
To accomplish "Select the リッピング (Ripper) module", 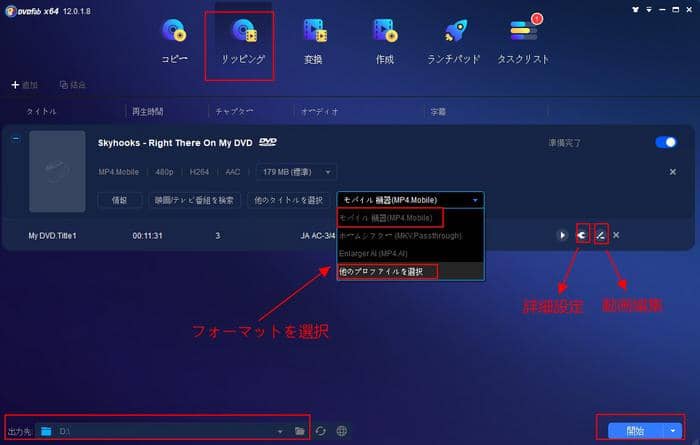I will click(x=243, y=41).
